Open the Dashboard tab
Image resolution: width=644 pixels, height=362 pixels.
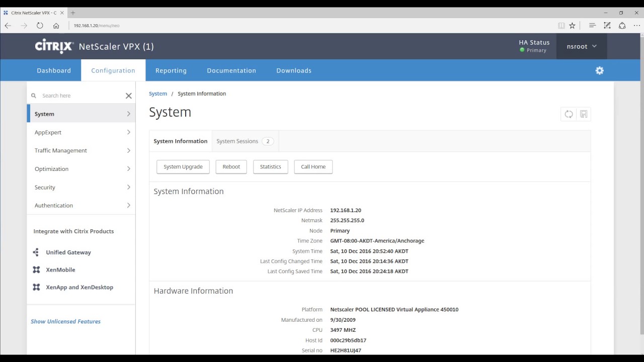tap(54, 70)
